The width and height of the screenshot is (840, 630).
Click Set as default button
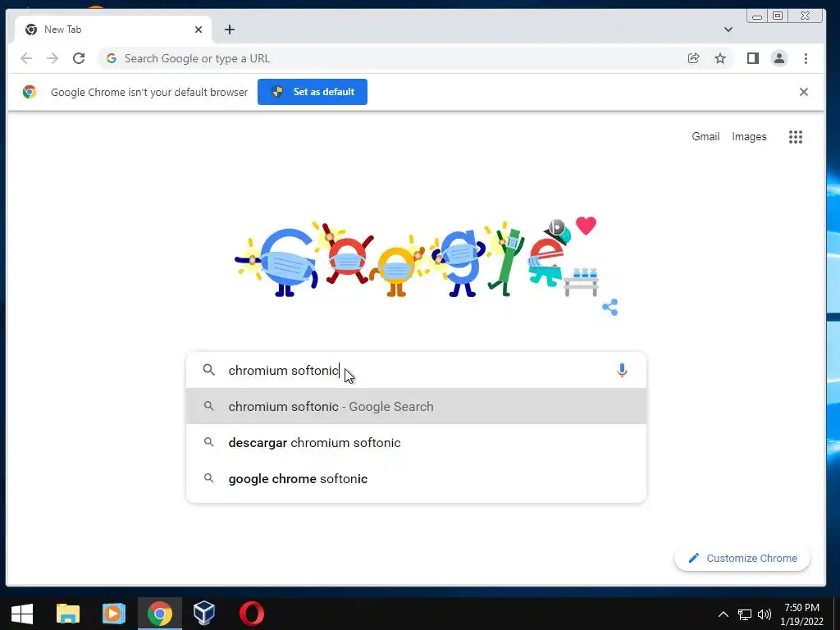click(313, 92)
